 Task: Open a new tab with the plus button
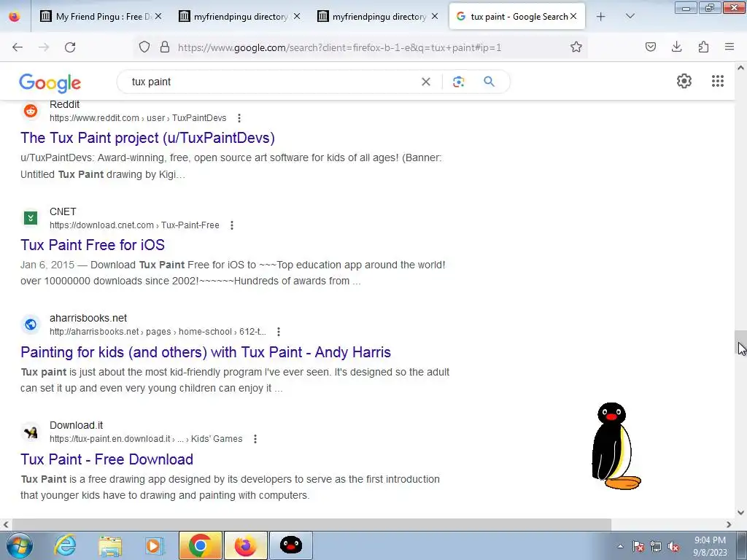[601, 17]
